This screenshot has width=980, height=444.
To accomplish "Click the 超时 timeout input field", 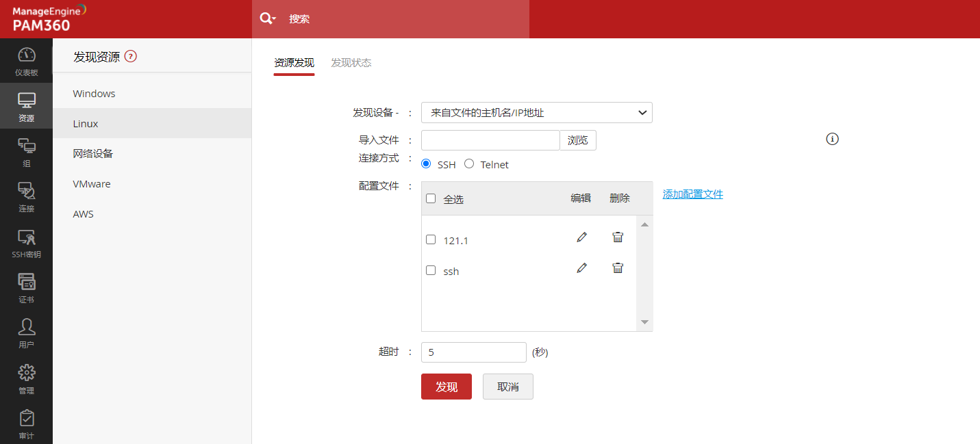I will click(x=474, y=352).
